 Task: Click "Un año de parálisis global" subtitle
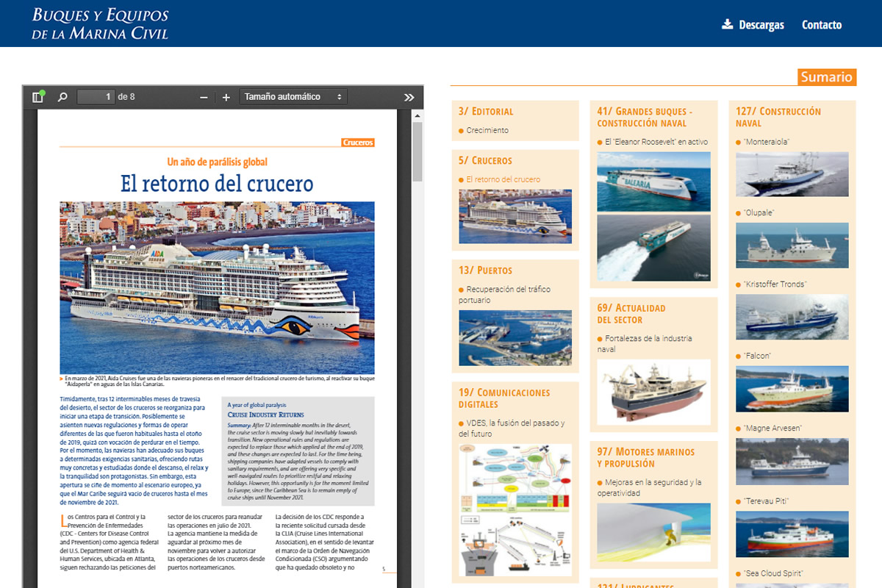point(217,162)
